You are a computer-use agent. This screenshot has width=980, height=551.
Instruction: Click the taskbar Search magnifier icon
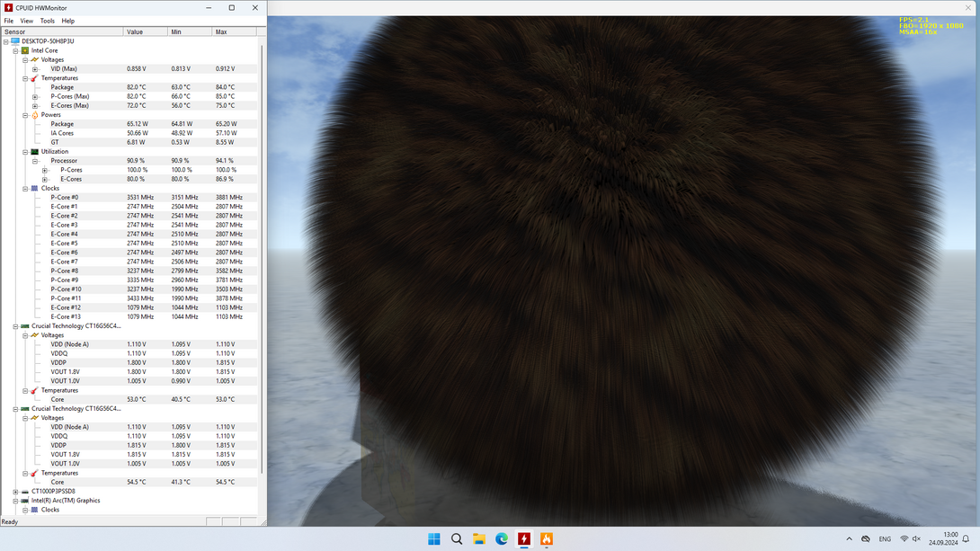(x=457, y=539)
